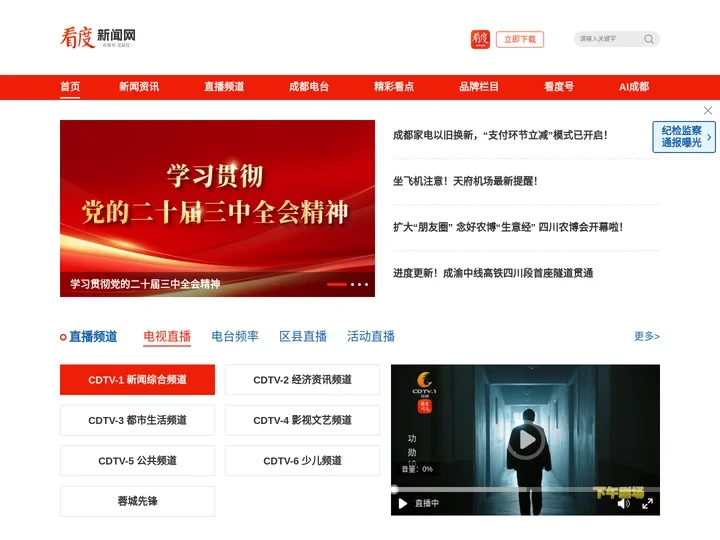Viewport: 720px width, 540px height.
Task: Switch to the 电台频率 tab
Action: click(x=235, y=337)
